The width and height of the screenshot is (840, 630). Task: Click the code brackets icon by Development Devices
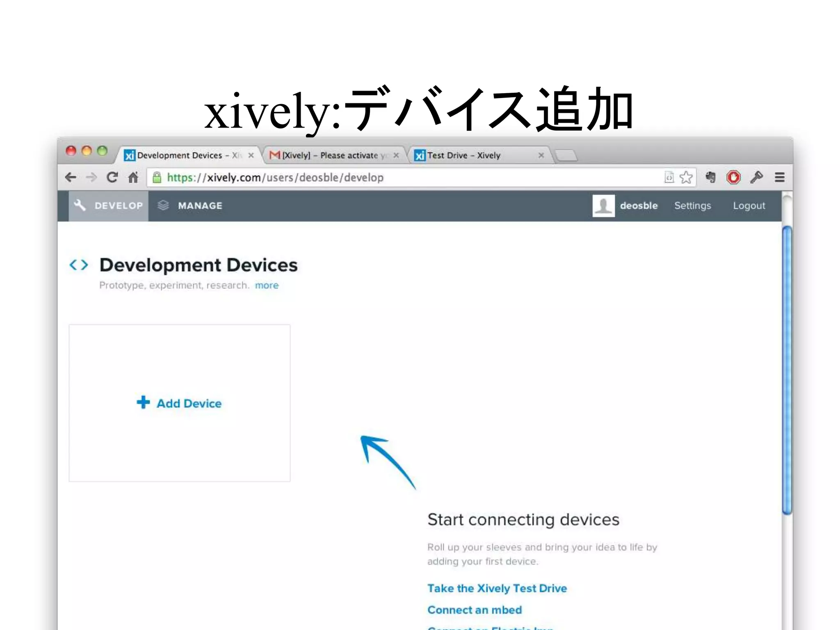pyautogui.click(x=79, y=265)
